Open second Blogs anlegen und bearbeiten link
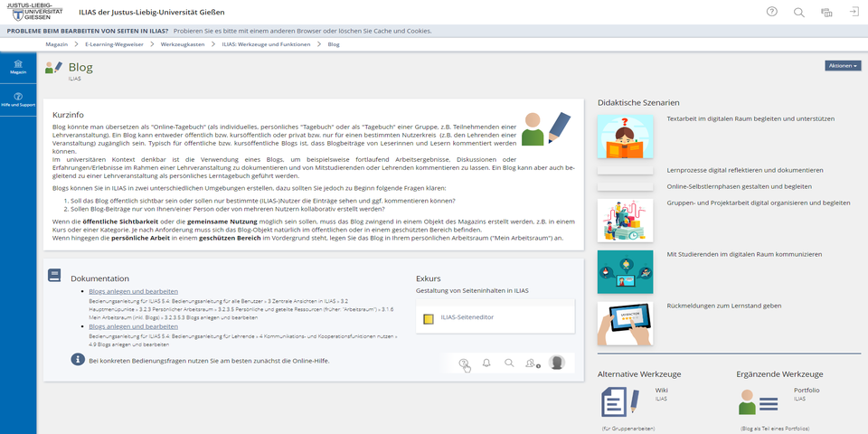Image resolution: width=868 pixels, height=434 pixels. tap(134, 326)
